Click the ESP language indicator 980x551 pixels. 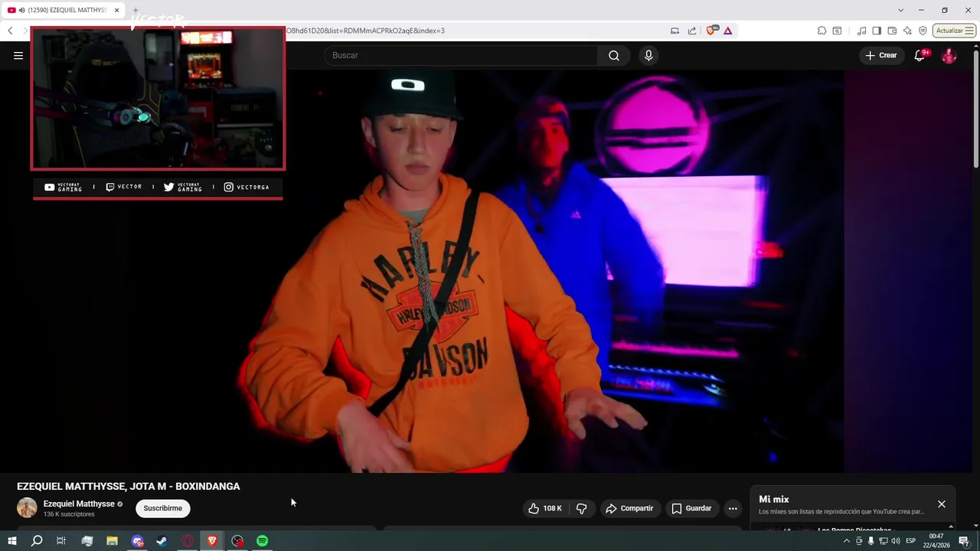(910, 541)
